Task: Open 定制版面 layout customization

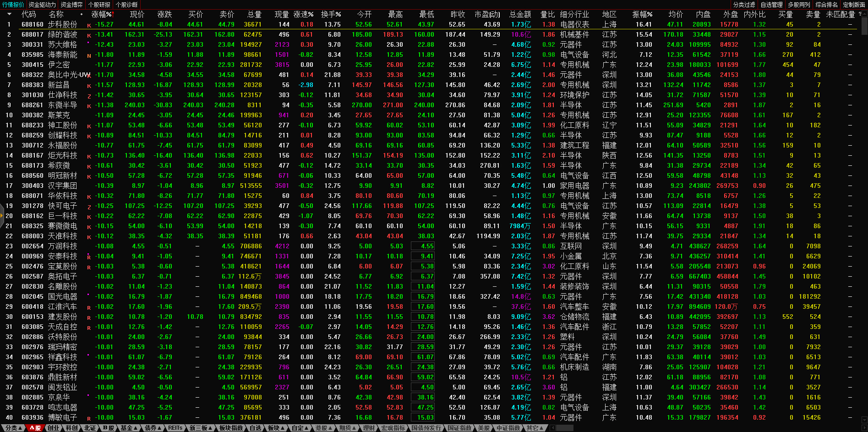Action: pos(854,5)
